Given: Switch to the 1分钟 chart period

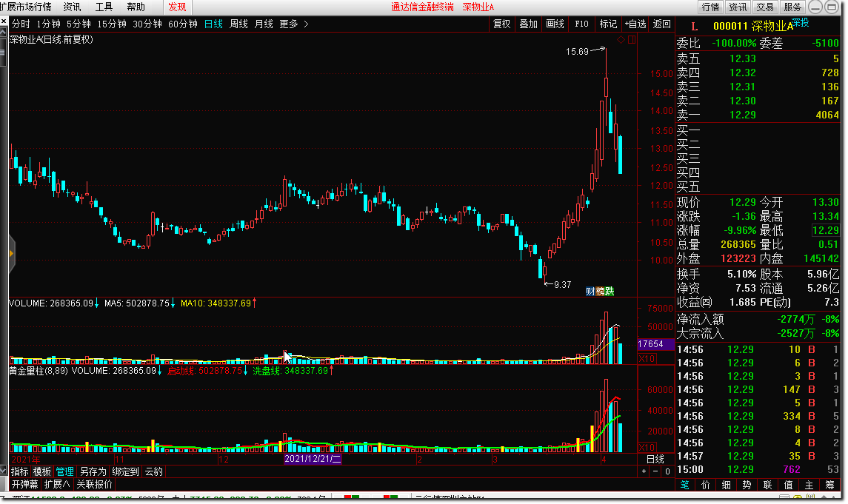Looking at the screenshot, I should [48, 24].
